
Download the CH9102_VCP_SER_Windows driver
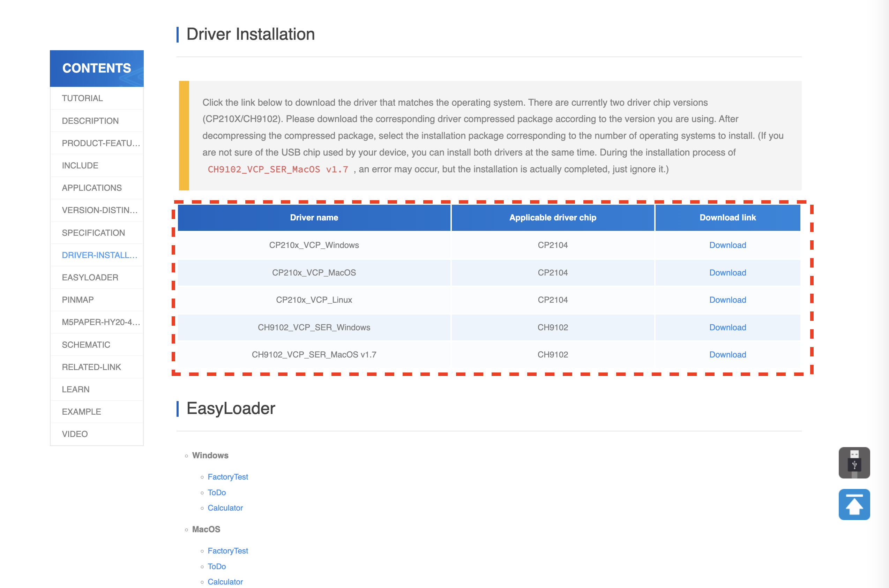tap(727, 327)
